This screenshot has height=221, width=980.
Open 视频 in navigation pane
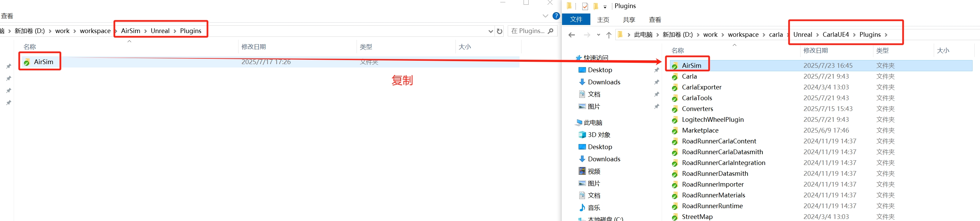tap(594, 171)
